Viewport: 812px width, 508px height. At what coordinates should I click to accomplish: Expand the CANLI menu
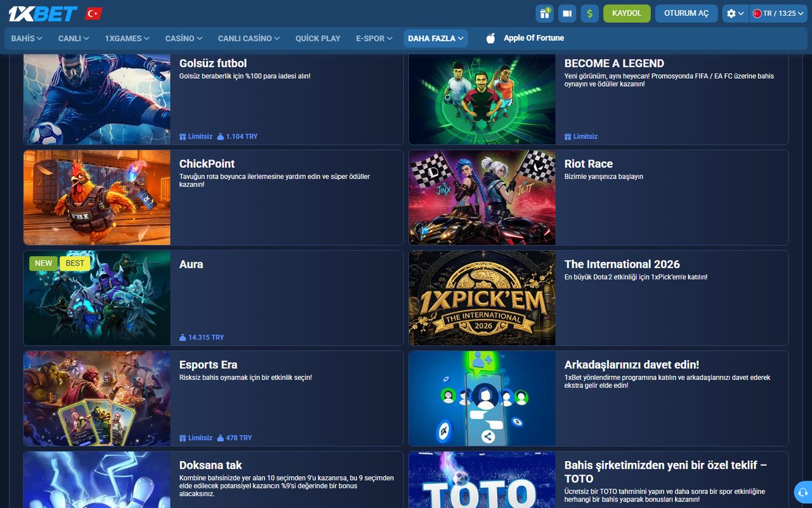tap(74, 38)
